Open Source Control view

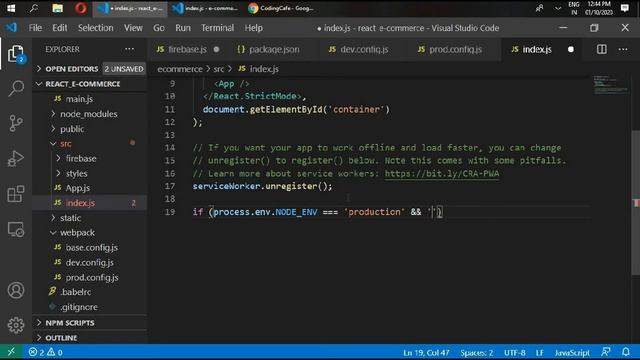click(x=16, y=123)
